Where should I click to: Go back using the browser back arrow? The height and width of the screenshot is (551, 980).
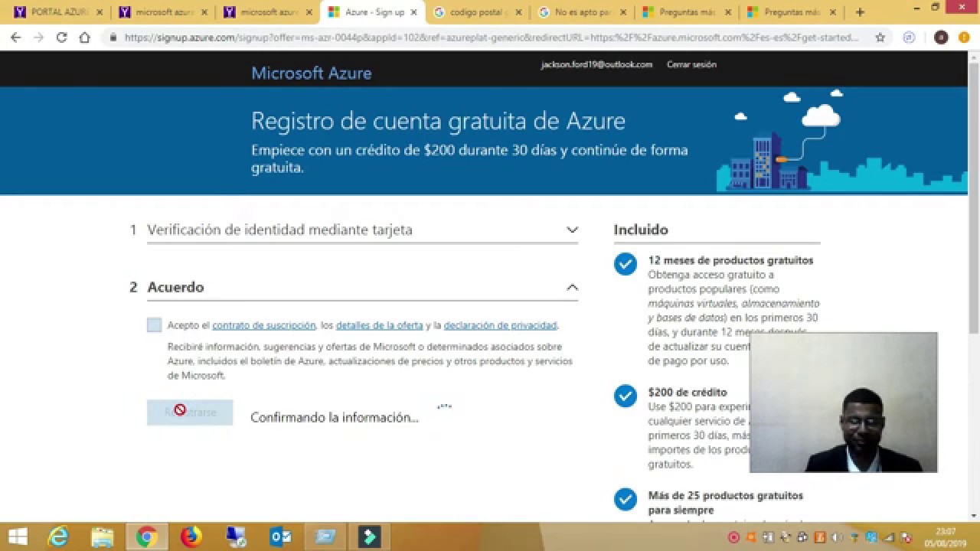click(x=16, y=37)
